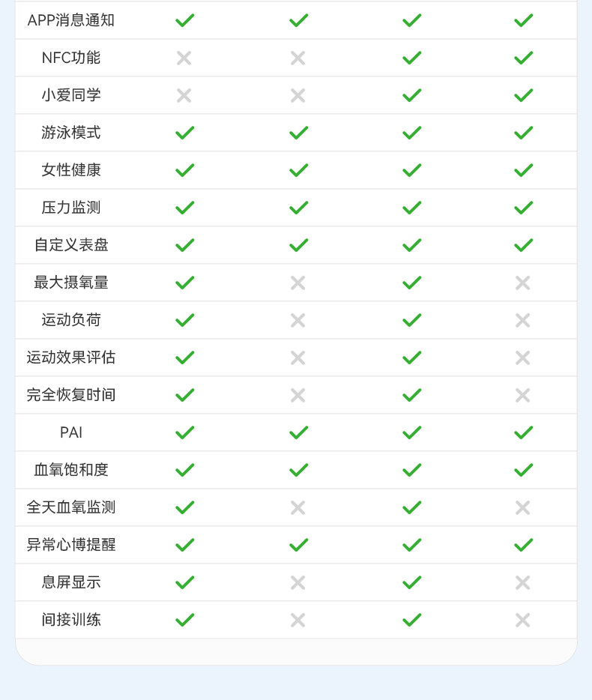Click the 自定义表盘 row label

point(71,245)
